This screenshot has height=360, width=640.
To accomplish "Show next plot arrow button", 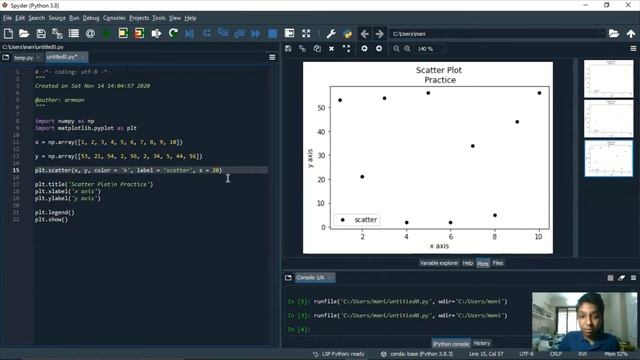I will coord(379,49).
